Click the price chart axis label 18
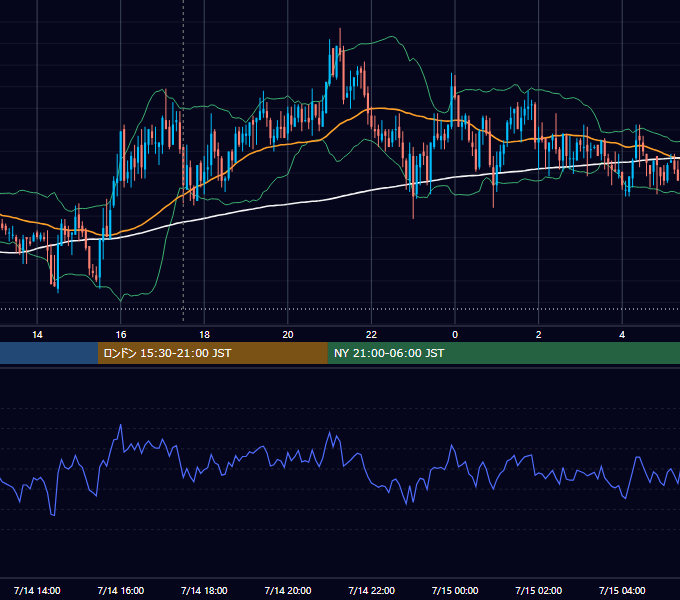Screen dimensions: 680x600 coord(204,335)
